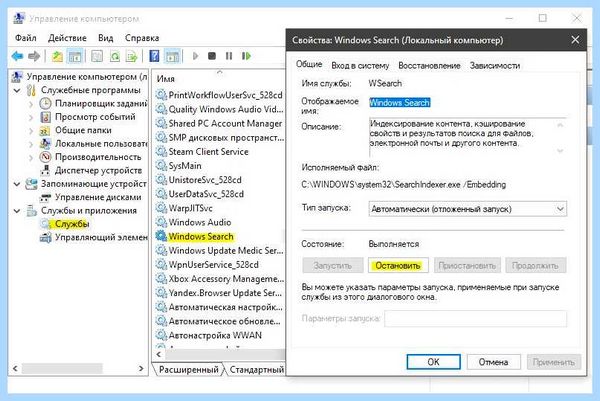
Task: Click the Start service play icon
Action: [196, 56]
